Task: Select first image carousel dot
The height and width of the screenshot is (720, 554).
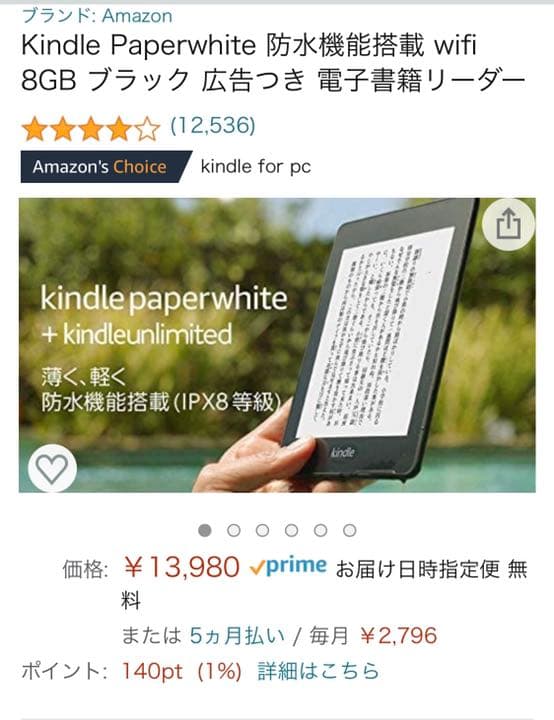Action: [205, 530]
